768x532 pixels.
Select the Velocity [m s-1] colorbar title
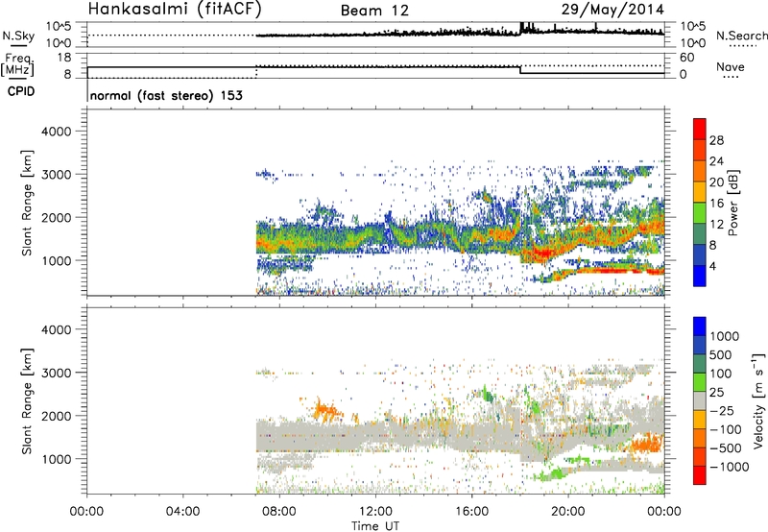758,400
